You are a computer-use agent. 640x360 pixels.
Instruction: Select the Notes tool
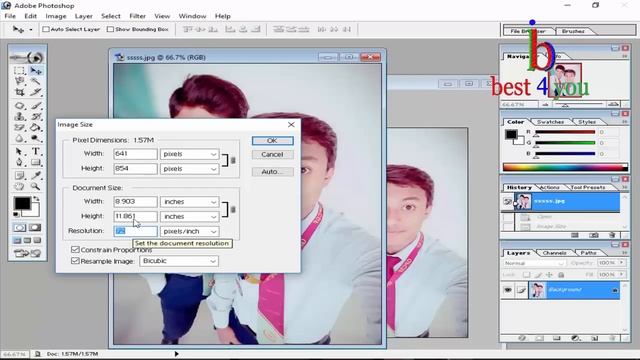[19, 176]
